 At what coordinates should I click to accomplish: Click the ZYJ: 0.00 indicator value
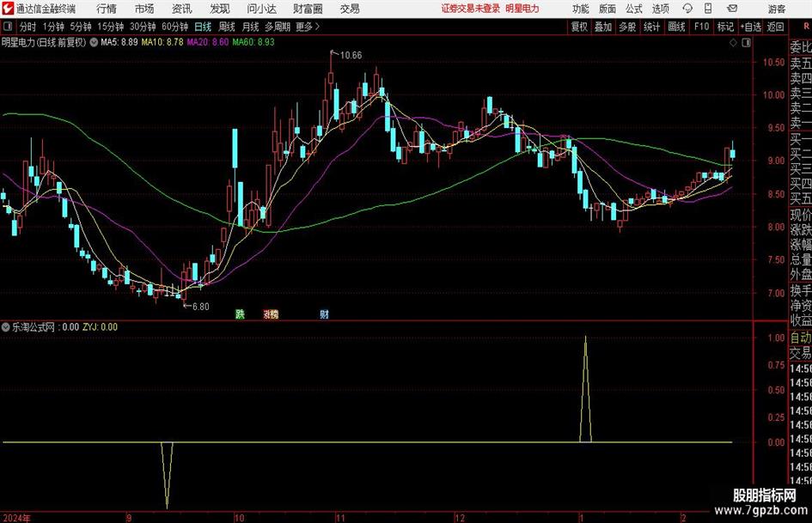(x=100, y=327)
